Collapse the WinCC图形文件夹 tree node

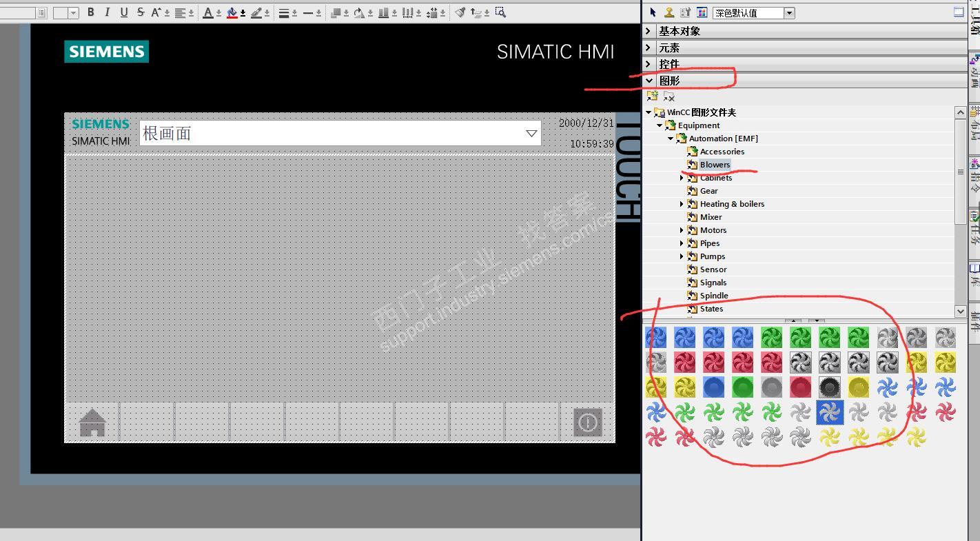tap(649, 112)
